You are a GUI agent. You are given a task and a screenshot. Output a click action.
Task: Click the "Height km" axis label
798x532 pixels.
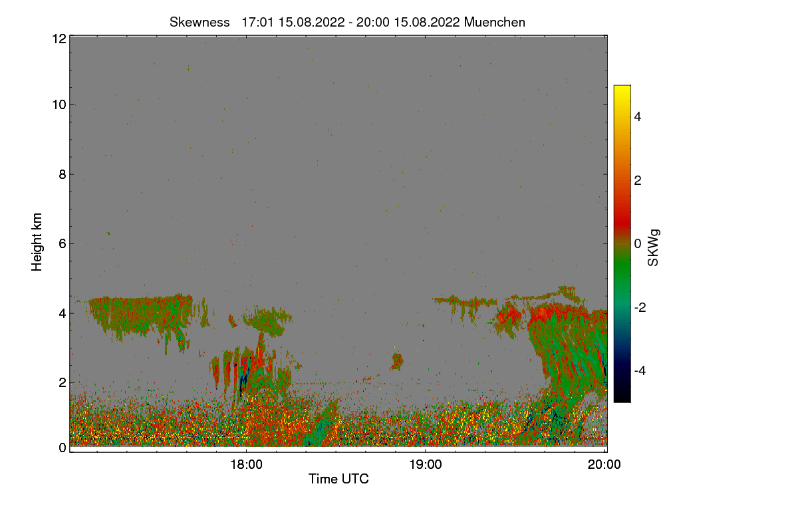[37, 241]
